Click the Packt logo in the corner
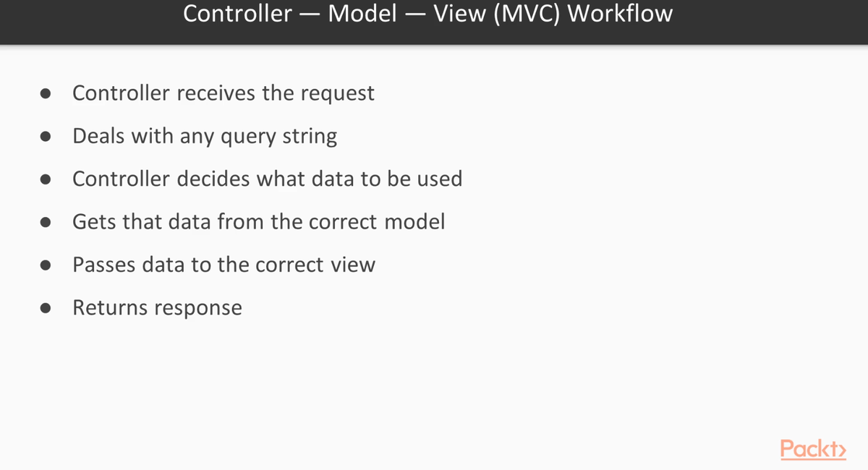 812,449
